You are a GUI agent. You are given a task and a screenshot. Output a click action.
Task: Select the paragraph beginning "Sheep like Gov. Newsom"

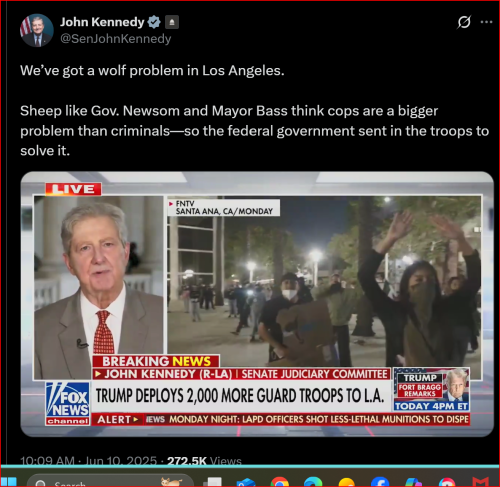[254, 131]
